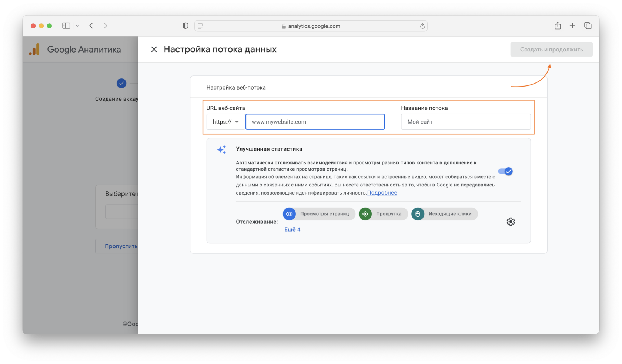This screenshot has width=622, height=364.
Task: Click the sparkle icon next to Улучшенная статистика
Action: (x=222, y=149)
